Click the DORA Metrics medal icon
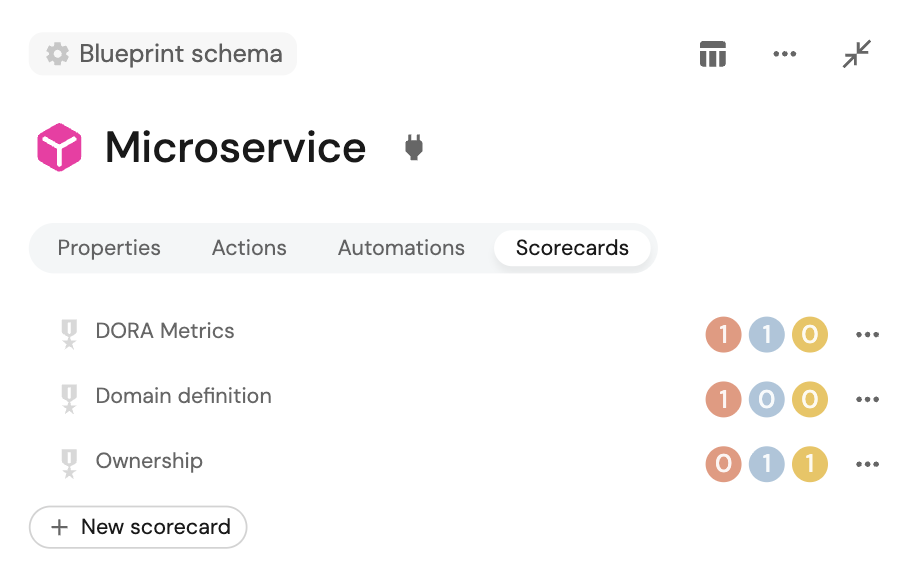 (x=69, y=334)
